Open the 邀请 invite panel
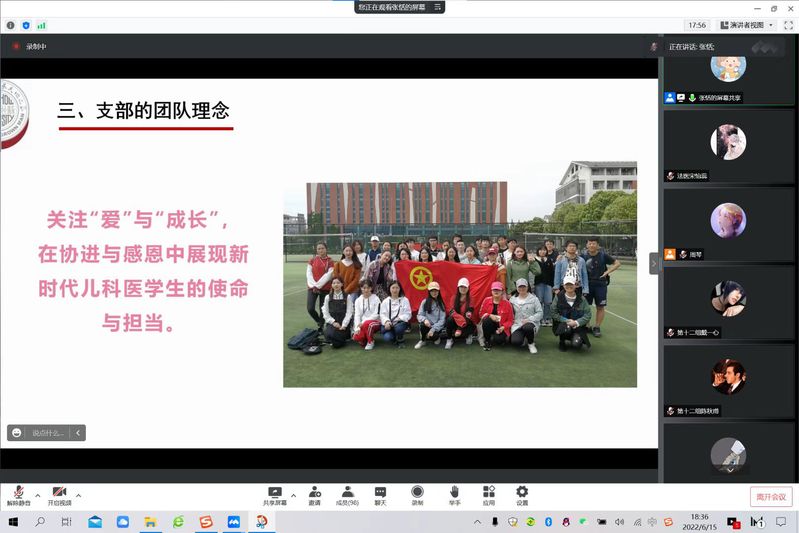Viewport: 799px width, 533px height. 315,495
